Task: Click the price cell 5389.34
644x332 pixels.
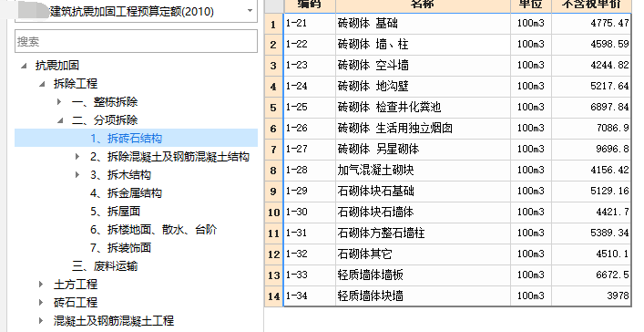Action: (x=591, y=233)
